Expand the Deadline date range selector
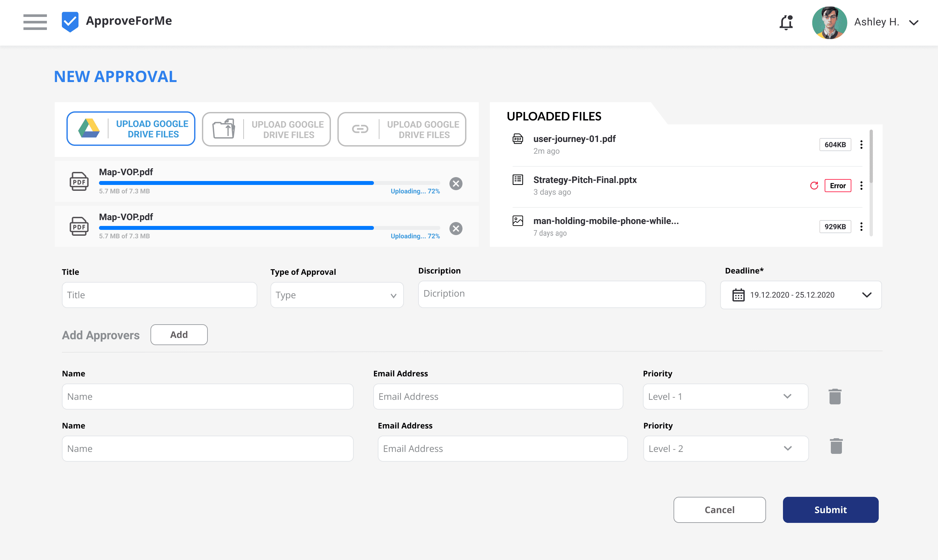Screen dimensions: 938x560 click(867, 295)
